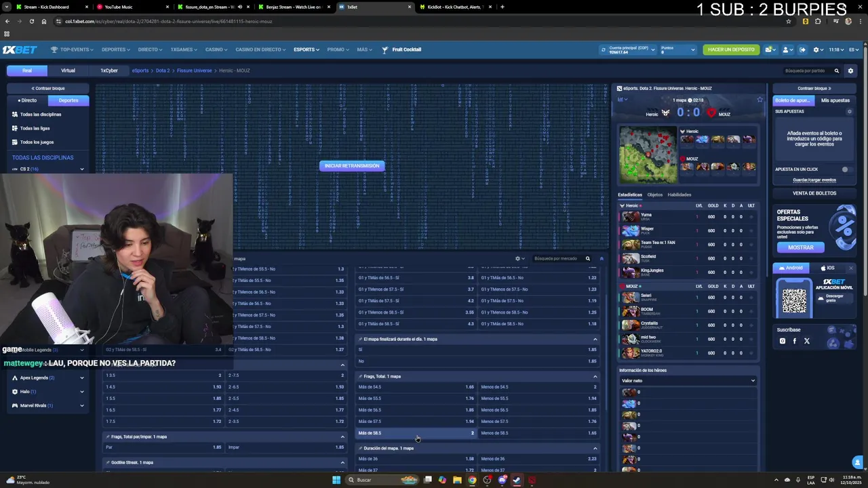Viewport: 868px width, 488px height.
Task: Open the Mis apuestas tab
Action: click(x=835, y=100)
